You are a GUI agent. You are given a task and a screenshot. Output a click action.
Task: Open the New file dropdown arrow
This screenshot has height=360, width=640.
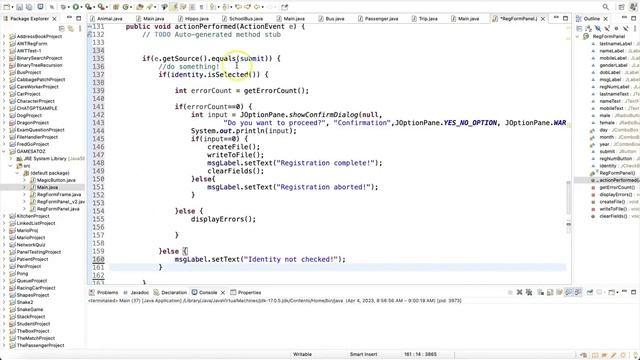click(x=12, y=7)
